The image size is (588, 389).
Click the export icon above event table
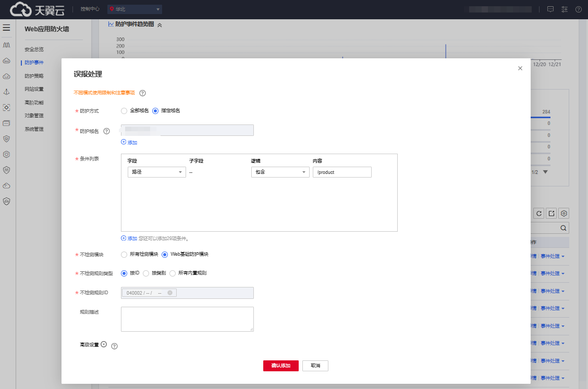(551, 213)
